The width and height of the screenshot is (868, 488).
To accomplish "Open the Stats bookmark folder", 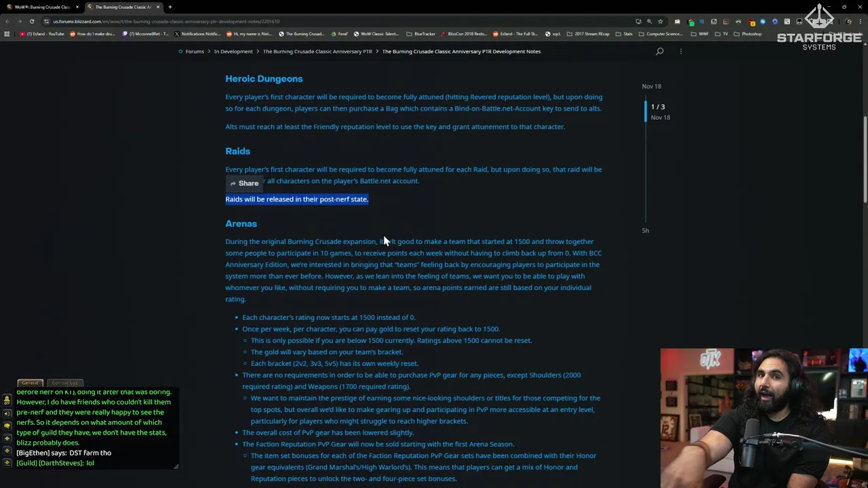I will pyautogui.click(x=625, y=34).
